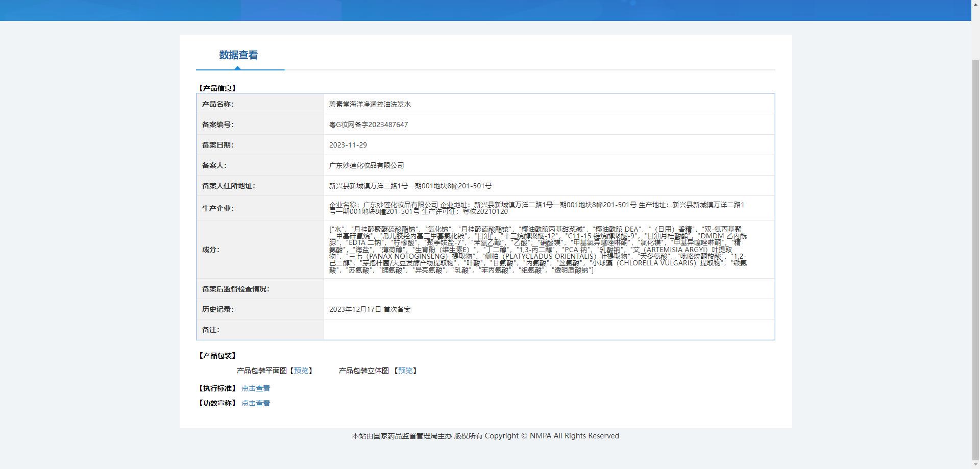Screen dimensions: 980x469
Task: Click the 生产企业 details text
Action: (x=536, y=208)
